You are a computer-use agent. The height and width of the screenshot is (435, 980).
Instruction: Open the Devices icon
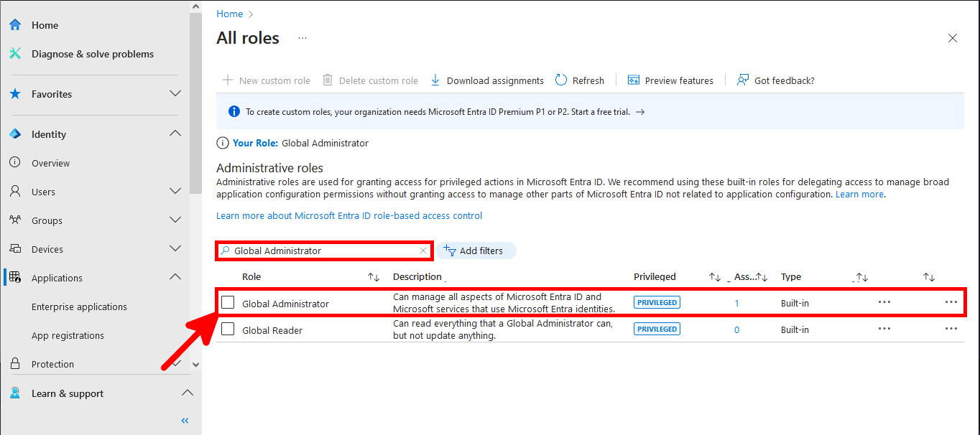point(14,248)
